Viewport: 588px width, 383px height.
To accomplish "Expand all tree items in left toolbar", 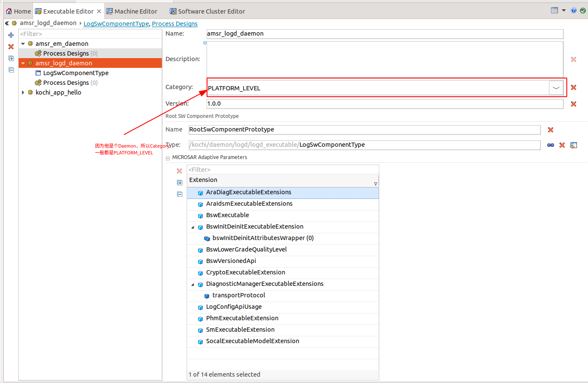I will 11,59.
